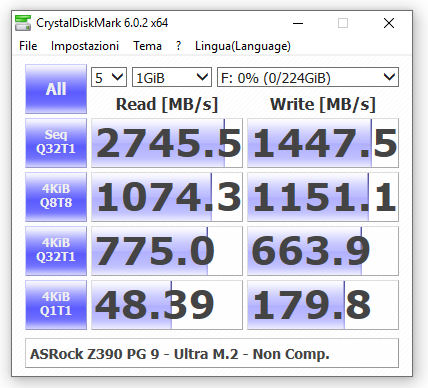Viewport: 428px width, 388px height.
Task: Close the CrystalDiskMark window
Action: point(389,23)
